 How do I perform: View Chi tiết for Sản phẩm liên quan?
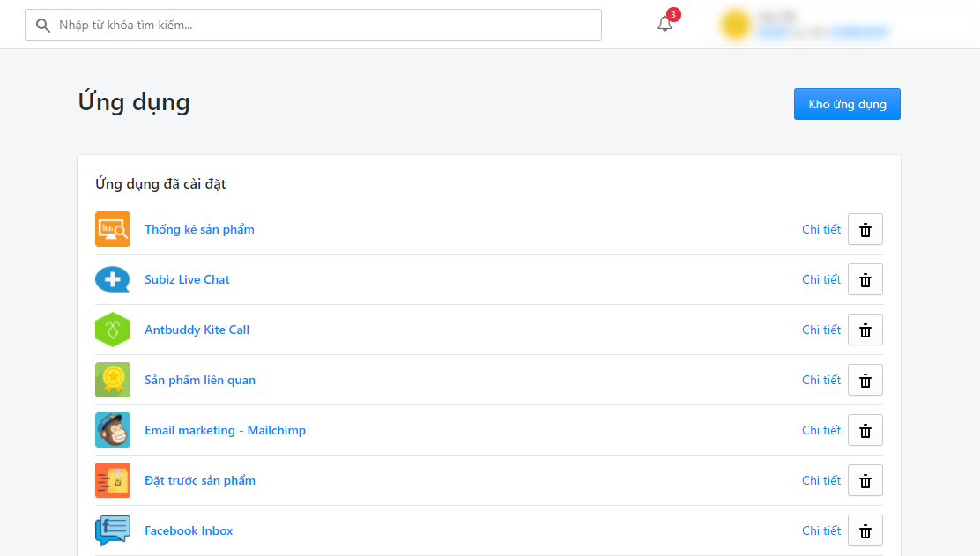820,380
